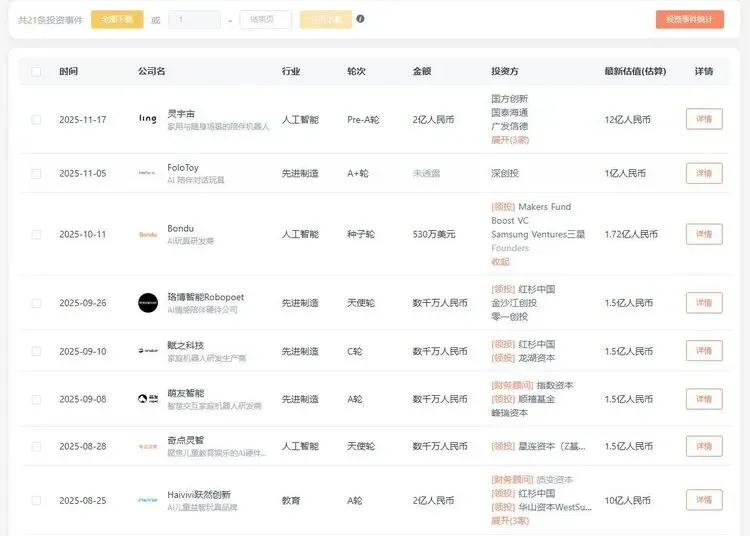Viewport: 750px width, 536px height.
Task: Open the 奇点灵智 company name link
Action: pos(186,440)
